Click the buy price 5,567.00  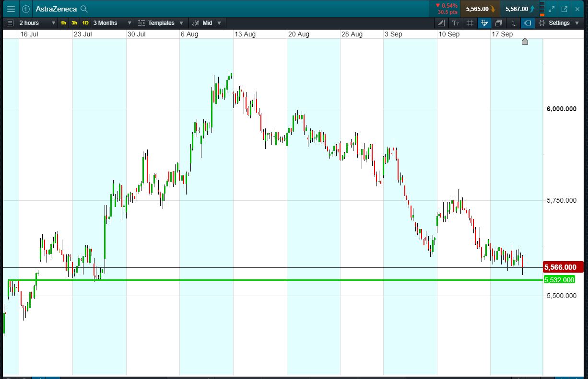click(519, 9)
